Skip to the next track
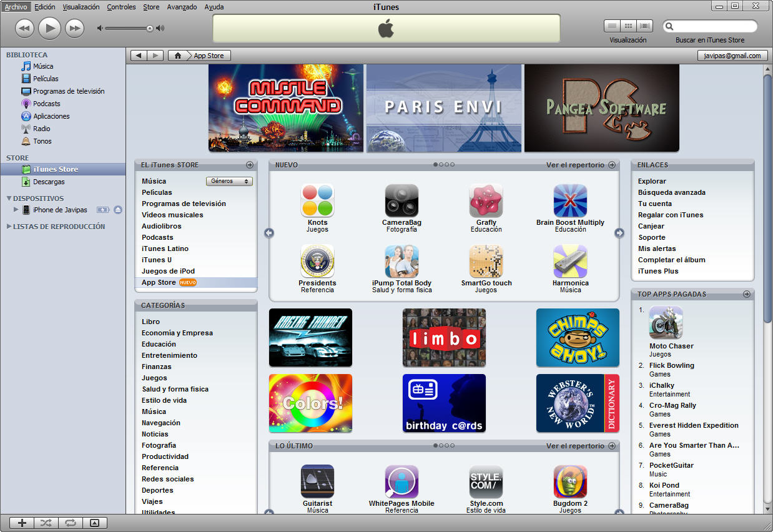The height and width of the screenshot is (532, 773). pos(75,27)
